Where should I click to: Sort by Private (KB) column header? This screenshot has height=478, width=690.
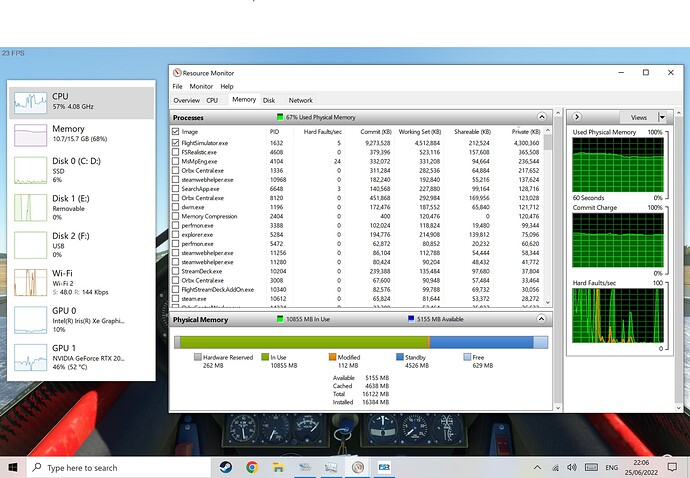(x=526, y=132)
